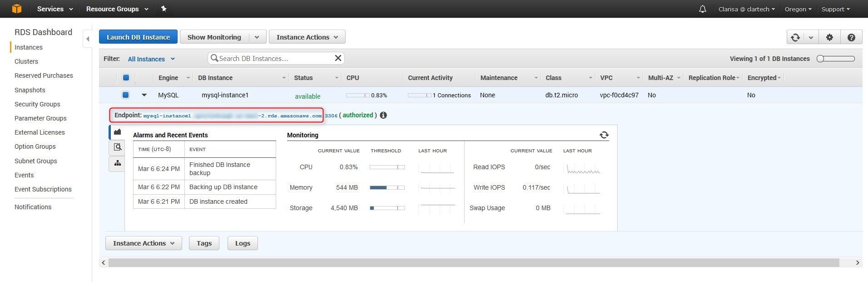
Task: Open the top Instance Actions dropdown
Action: pos(307,37)
